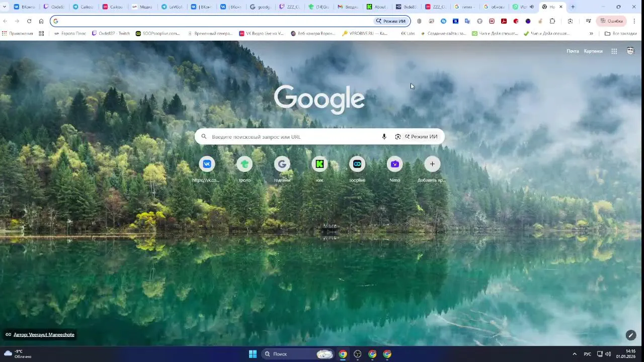Open the sooplive shortcut tile
Viewport: 644px width, 362px height.
click(x=357, y=164)
